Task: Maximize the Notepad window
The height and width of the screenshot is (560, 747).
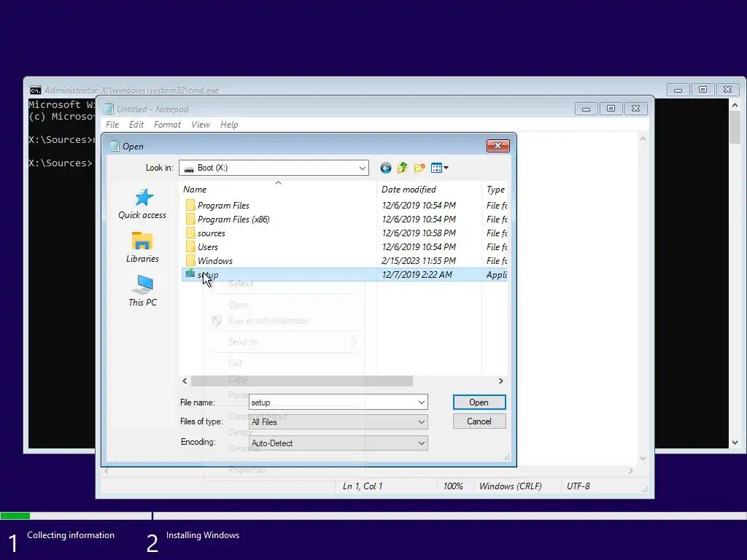Action: (611, 109)
